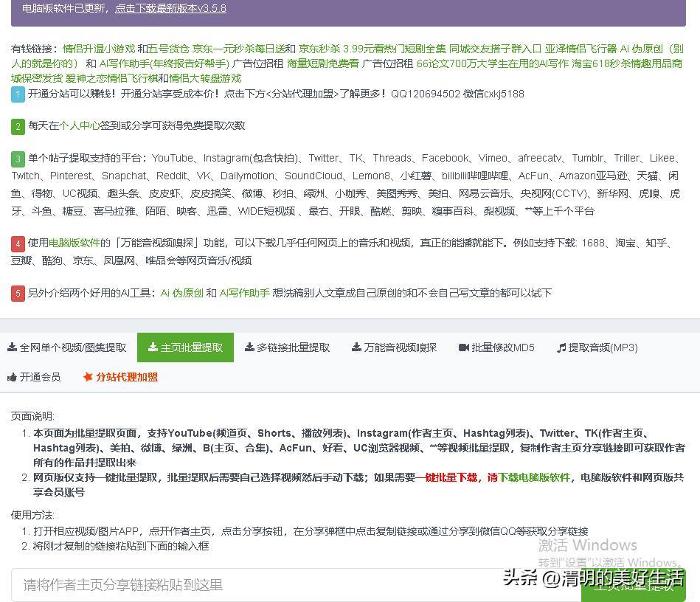
Task: Click the download icon beside 多链接批量提取
Action: click(x=250, y=347)
